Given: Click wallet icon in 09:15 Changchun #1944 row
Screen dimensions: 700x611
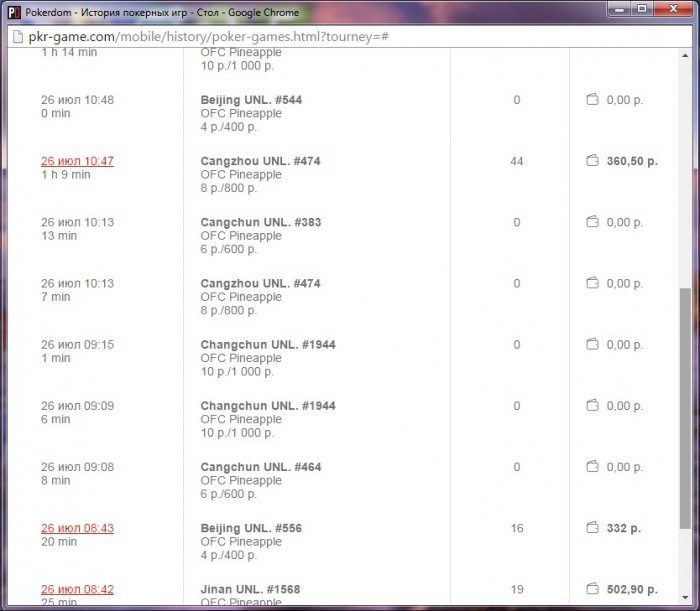Looking at the screenshot, I should click(592, 344).
